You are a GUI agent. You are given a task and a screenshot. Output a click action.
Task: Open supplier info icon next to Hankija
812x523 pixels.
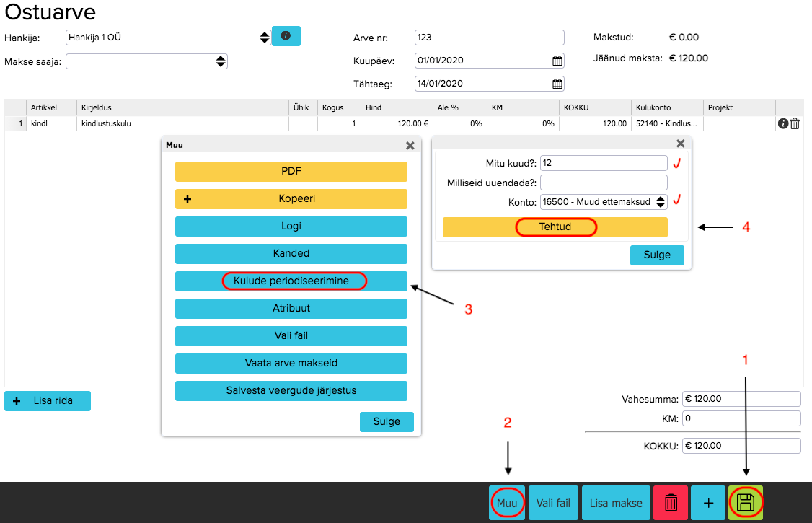(286, 36)
